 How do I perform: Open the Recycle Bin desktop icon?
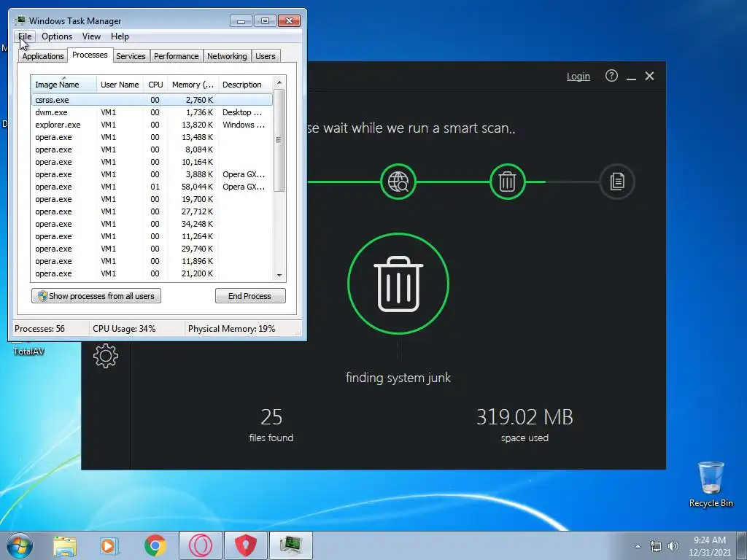[x=711, y=484]
